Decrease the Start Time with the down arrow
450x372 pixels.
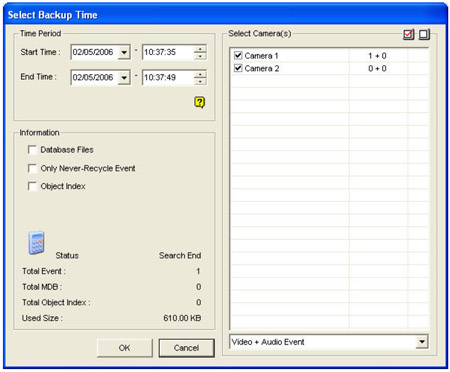(200, 56)
